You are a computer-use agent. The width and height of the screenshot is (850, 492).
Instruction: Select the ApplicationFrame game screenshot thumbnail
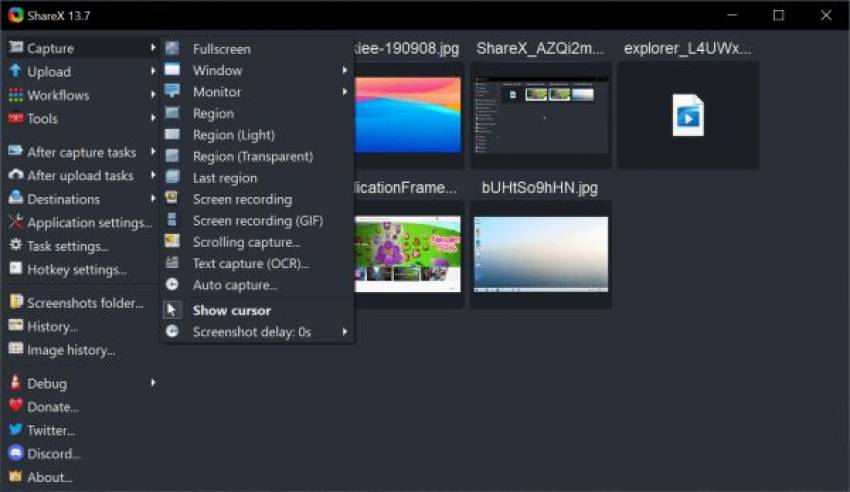point(408,254)
